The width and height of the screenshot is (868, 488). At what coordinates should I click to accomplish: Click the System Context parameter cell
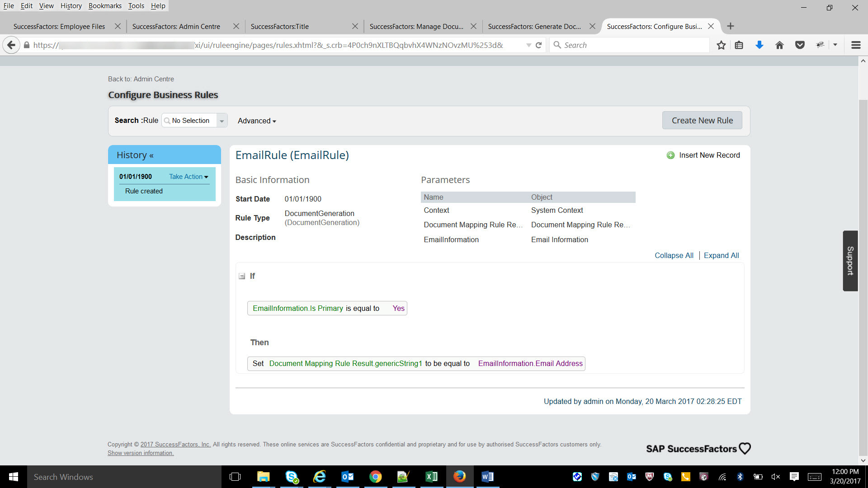[x=557, y=211]
